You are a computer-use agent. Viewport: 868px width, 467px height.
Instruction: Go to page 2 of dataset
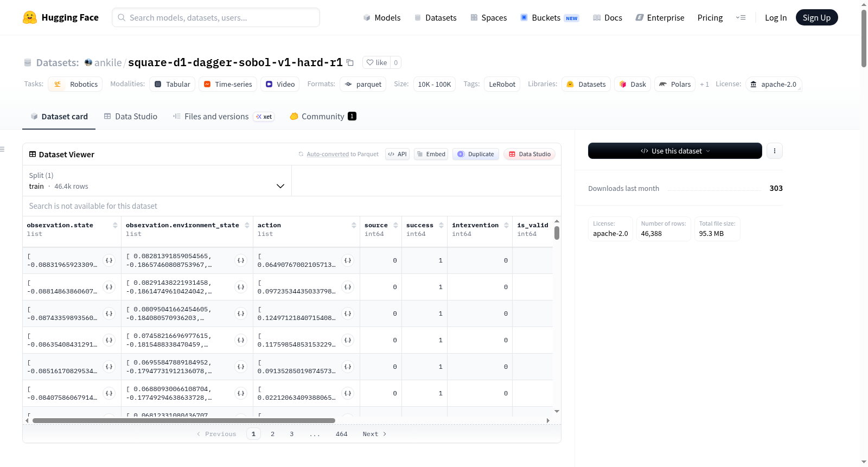tap(272, 434)
